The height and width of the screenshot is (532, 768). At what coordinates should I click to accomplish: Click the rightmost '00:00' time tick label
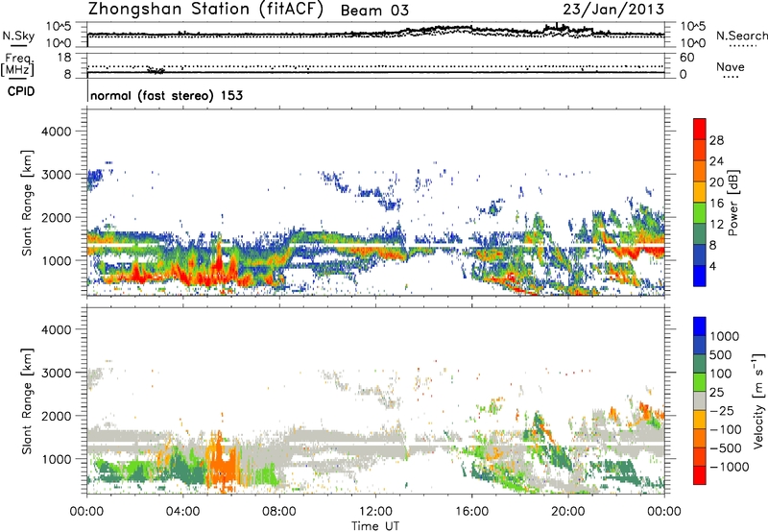click(664, 512)
